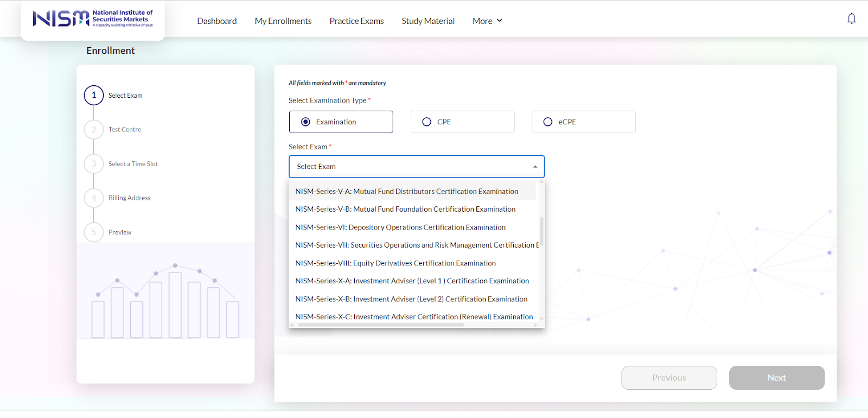Screen dimensions: 868x418
Task: Click the Preview step label
Action: (120, 232)
